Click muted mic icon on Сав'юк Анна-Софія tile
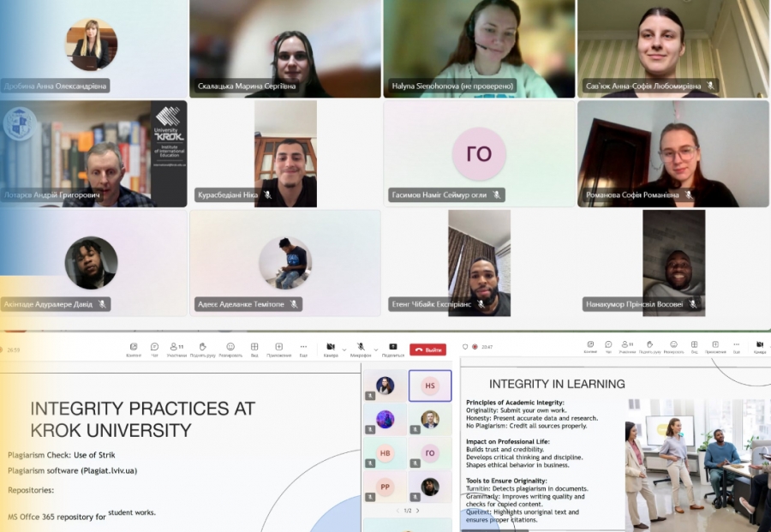Image resolution: width=771 pixels, height=532 pixels. pos(710,86)
